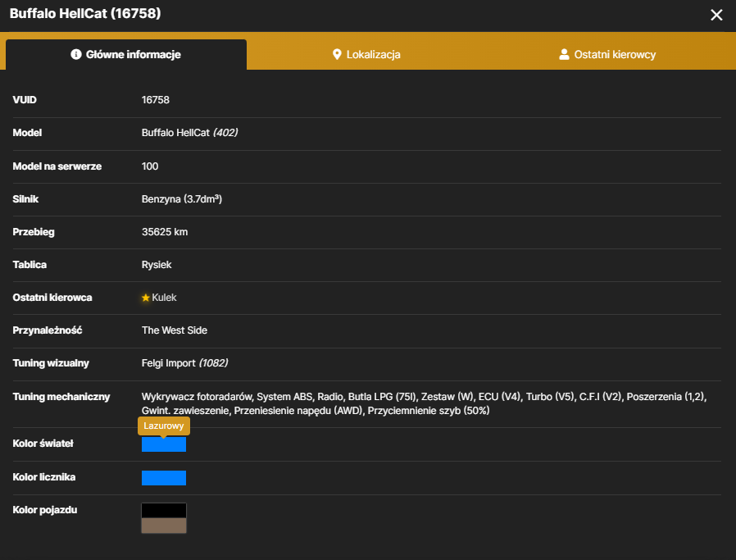736x560 pixels.
Task: Click the Przynależność row label
Action: 47,330
